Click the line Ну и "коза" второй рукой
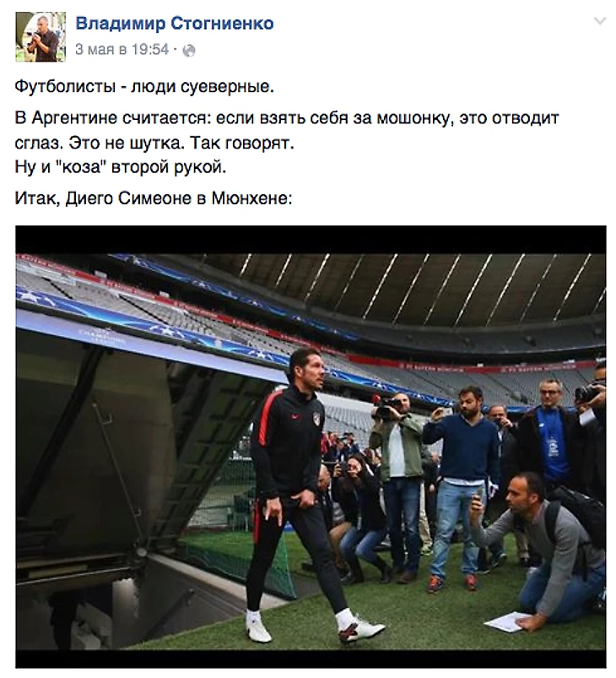The width and height of the screenshot is (616, 678). point(121,167)
